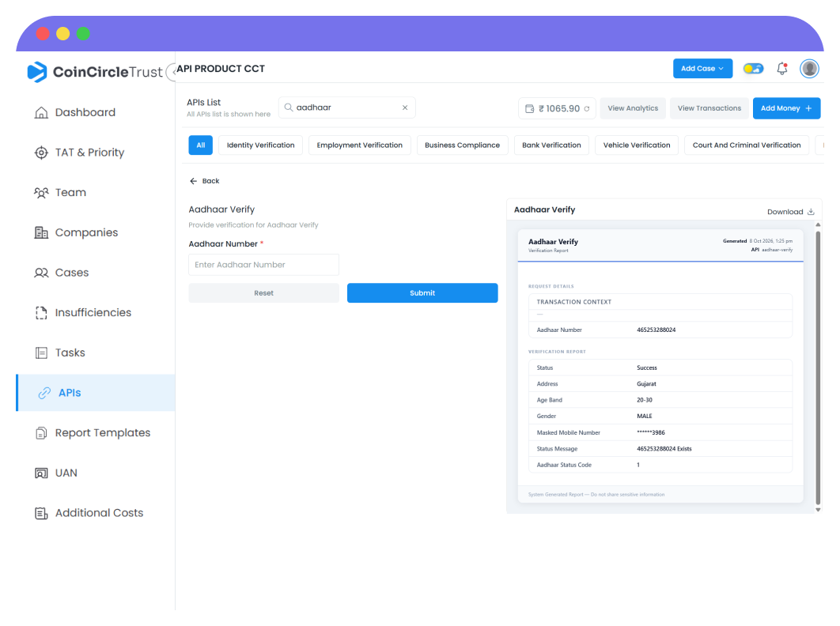Open the Dashboard home icon

[x=41, y=112]
